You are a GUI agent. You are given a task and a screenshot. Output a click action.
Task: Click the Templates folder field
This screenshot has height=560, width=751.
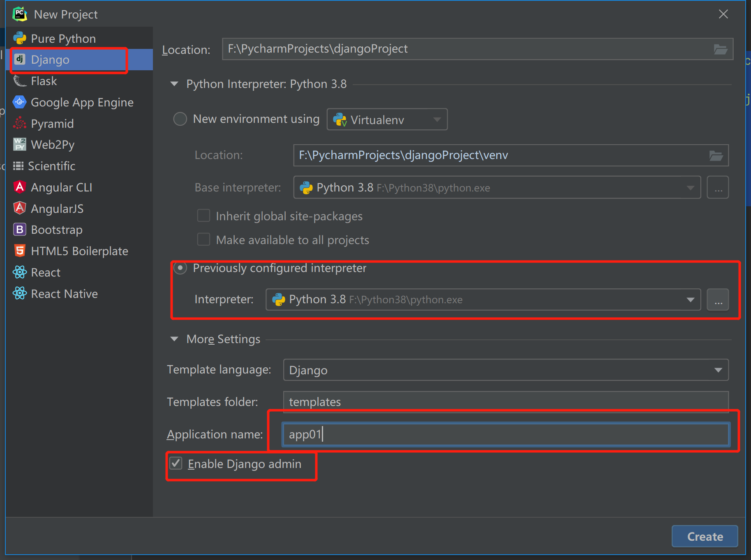pos(506,402)
